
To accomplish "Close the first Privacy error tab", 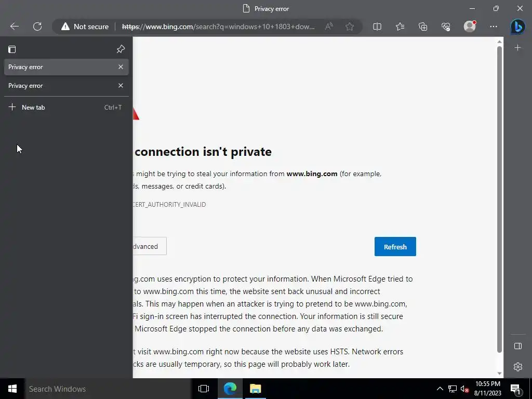I will pos(121,67).
